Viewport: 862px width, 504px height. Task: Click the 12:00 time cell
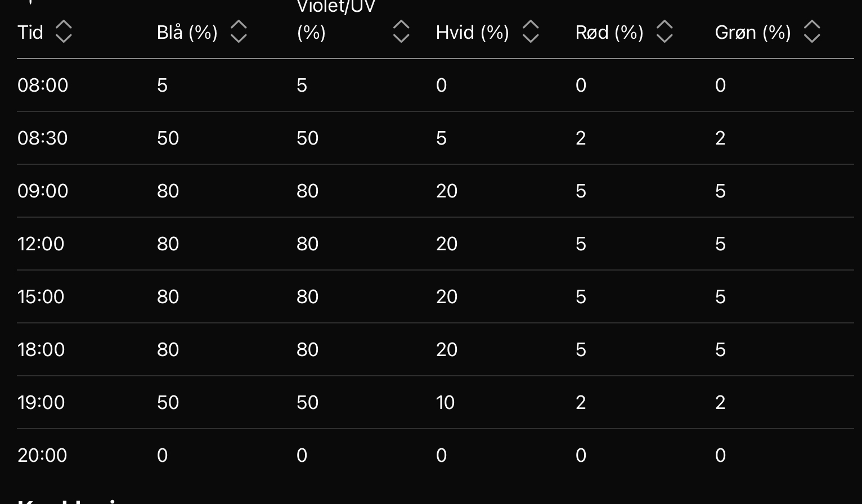coord(41,244)
